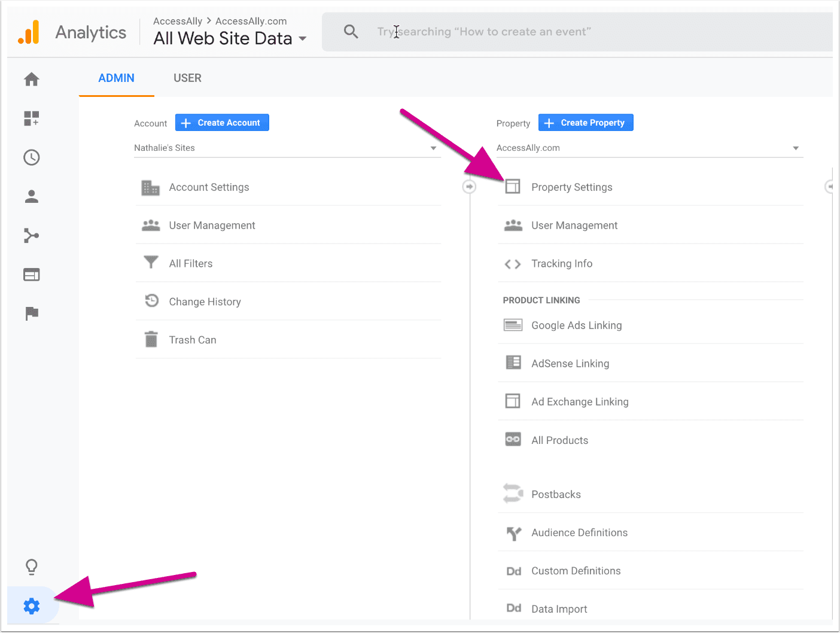The width and height of the screenshot is (840, 633).
Task: Click the Trash Can icon
Action: pos(151,339)
